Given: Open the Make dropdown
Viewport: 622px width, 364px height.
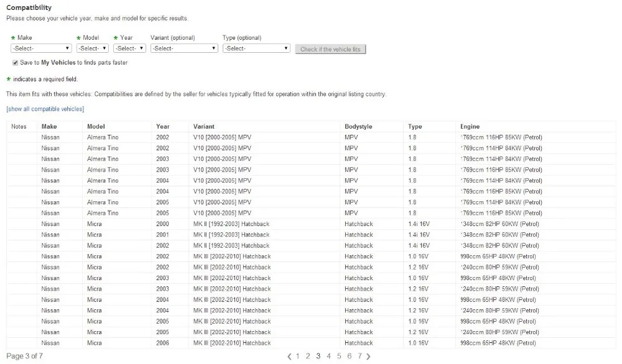Looking at the screenshot, I should pyautogui.click(x=41, y=48).
